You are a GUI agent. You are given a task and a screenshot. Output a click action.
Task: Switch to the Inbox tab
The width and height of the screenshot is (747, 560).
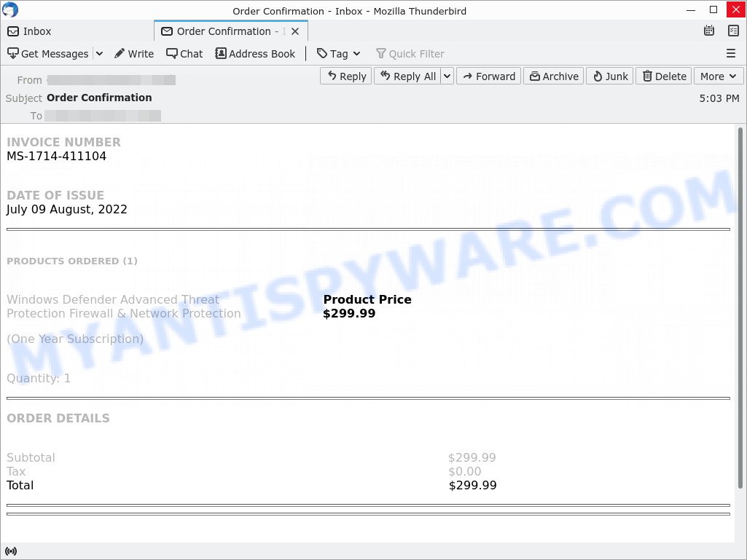tap(29, 31)
